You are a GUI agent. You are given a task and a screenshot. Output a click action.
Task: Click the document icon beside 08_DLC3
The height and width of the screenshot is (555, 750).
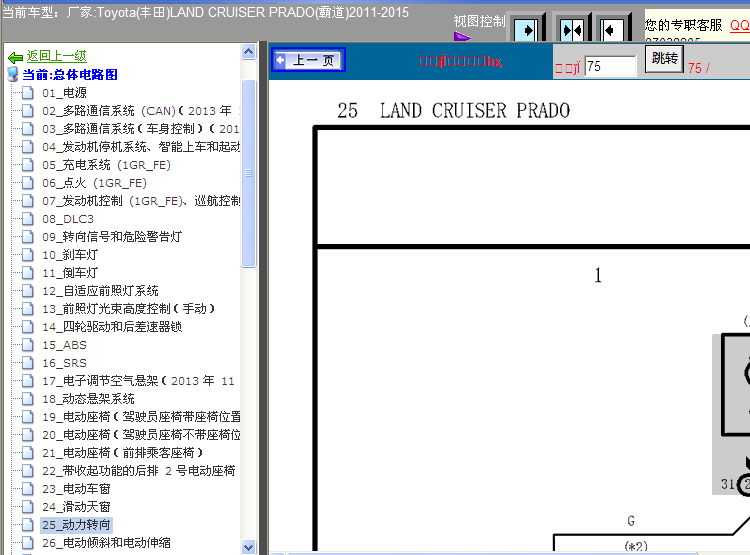click(28, 219)
